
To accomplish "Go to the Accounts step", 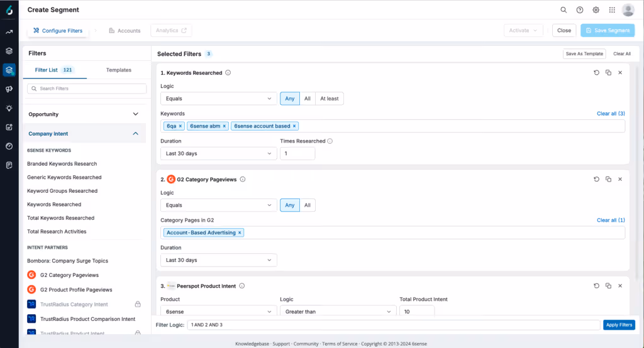I will (125, 31).
